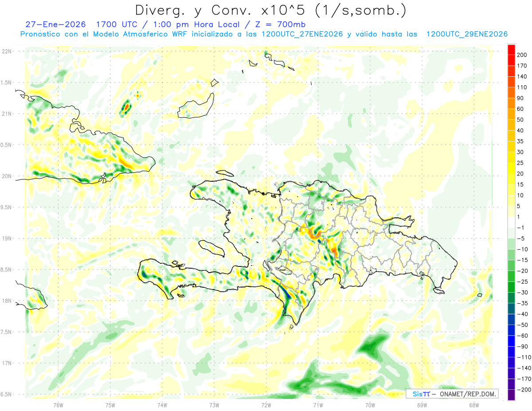
Task: Click the red swatch above 200 on colorbar
Action: (x=511, y=50)
